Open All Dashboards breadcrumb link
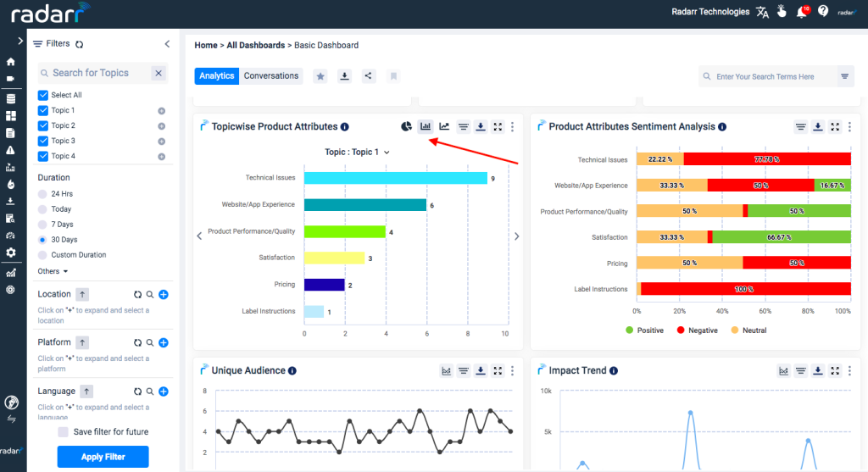 pyautogui.click(x=256, y=46)
